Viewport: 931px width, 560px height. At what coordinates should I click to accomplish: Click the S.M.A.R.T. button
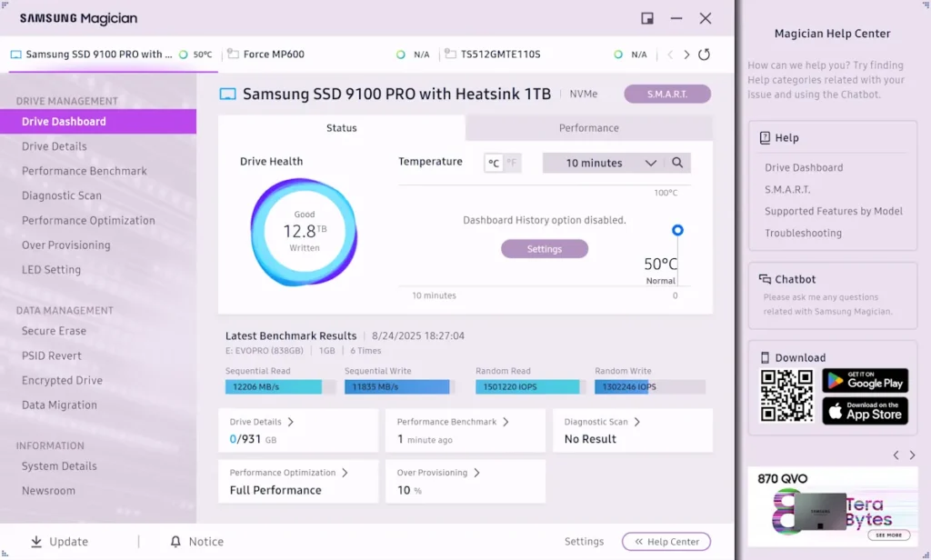tap(666, 94)
